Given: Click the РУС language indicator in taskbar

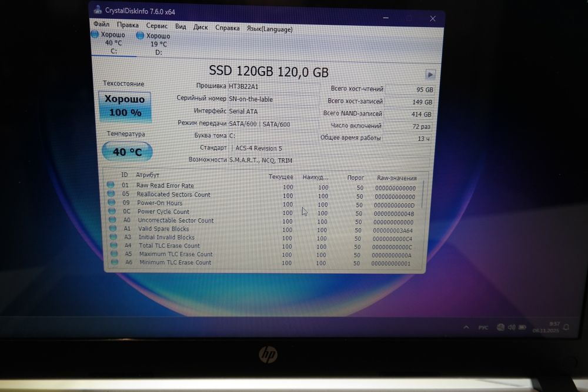Looking at the screenshot, I should tap(483, 327).
